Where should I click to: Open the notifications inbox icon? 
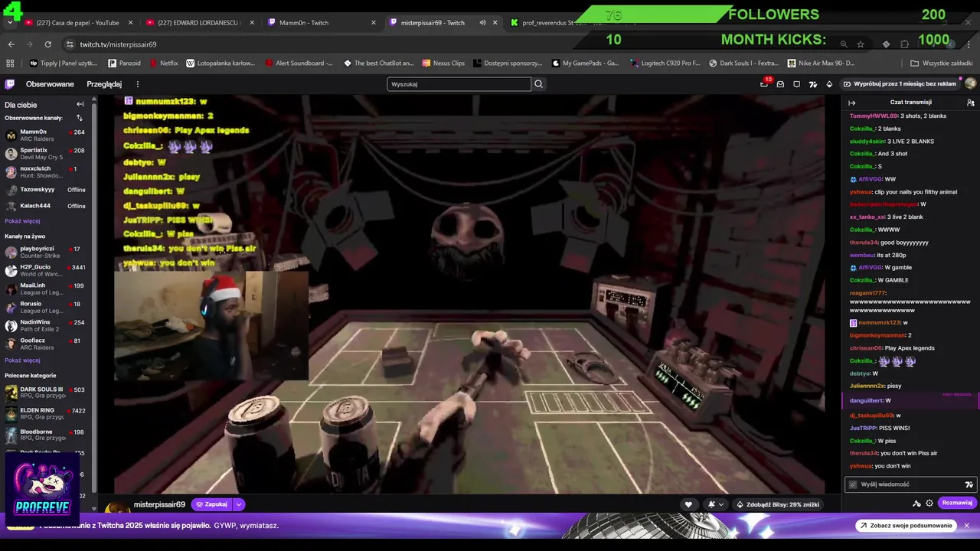click(x=780, y=84)
